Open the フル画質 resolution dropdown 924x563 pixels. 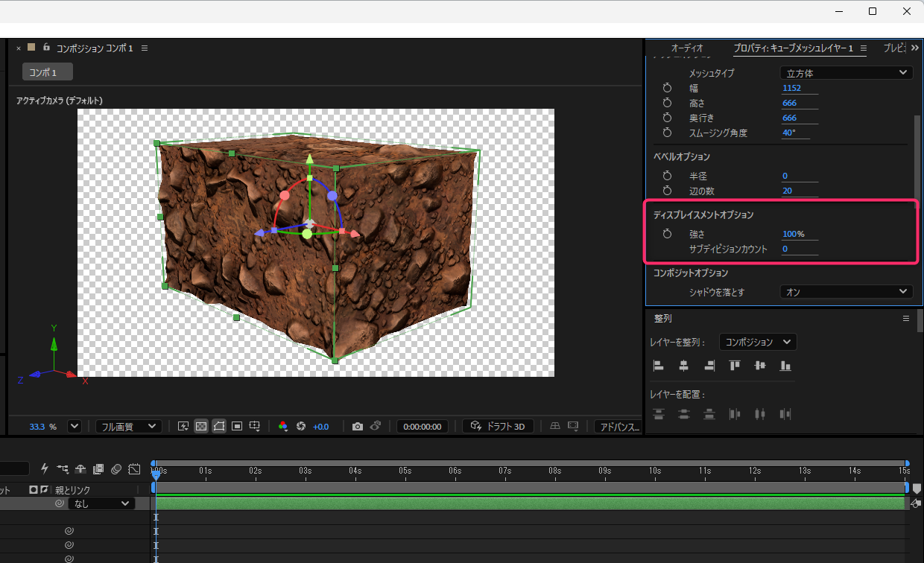pos(129,427)
